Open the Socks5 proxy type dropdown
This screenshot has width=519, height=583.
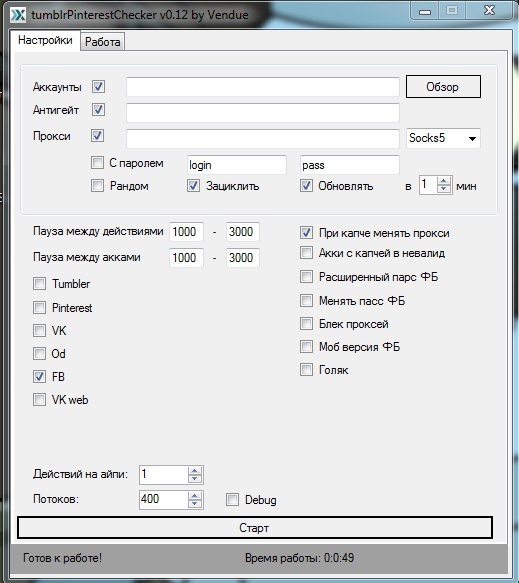click(443, 138)
